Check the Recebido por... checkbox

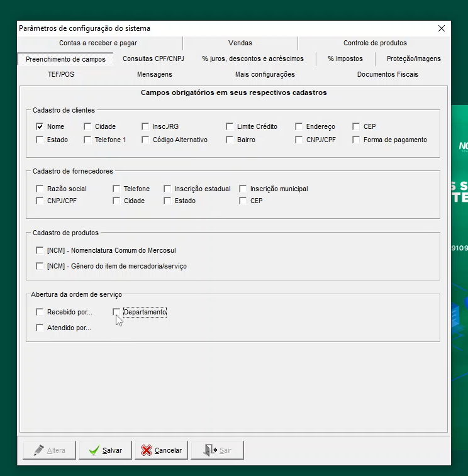click(40, 312)
